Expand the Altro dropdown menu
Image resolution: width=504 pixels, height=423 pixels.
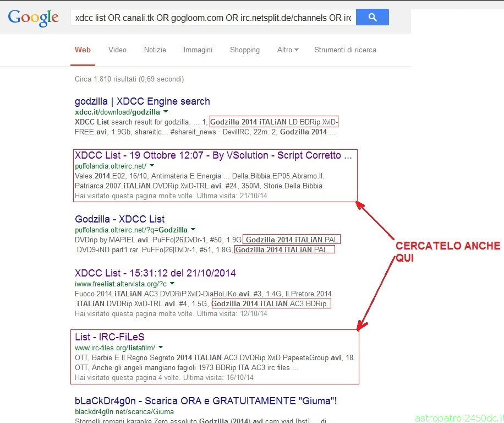pyautogui.click(x=288, y=50)
